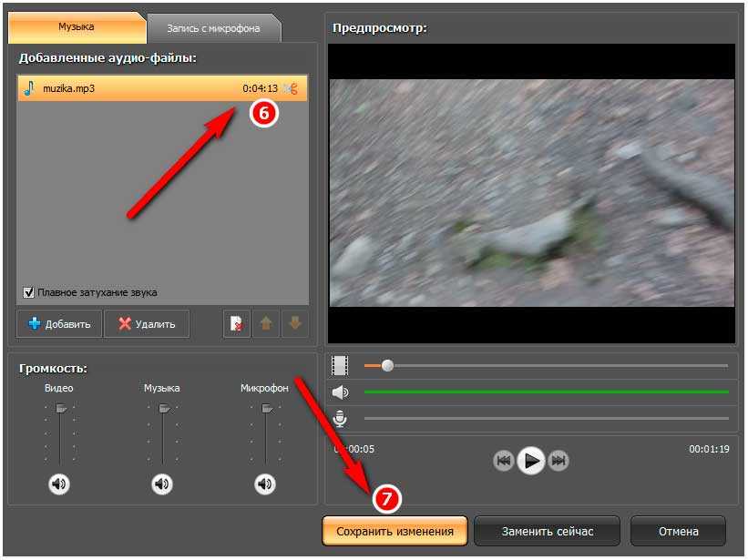Move the audio file down with the arrow
This screenshot has height=560, width=748.
[x=295, y=324]
